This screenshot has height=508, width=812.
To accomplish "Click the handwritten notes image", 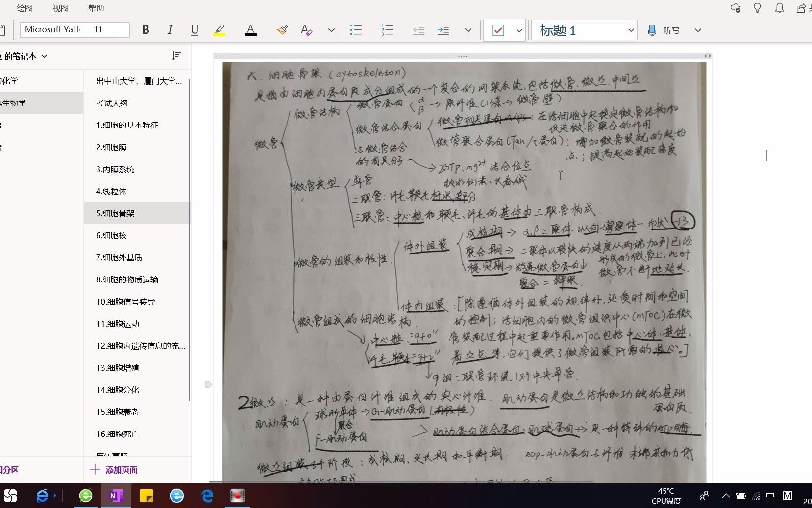I will [x=465, y=272].
